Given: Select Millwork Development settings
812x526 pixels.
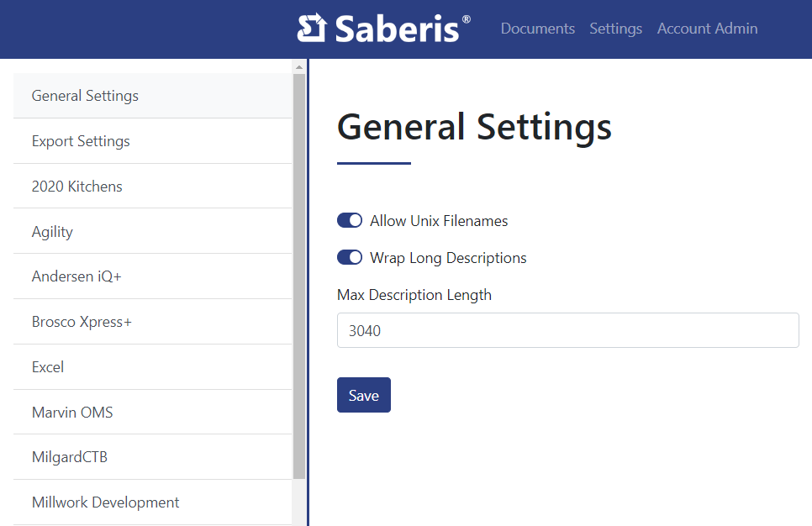Looking at the screenshot, I should tap(105, 502).
